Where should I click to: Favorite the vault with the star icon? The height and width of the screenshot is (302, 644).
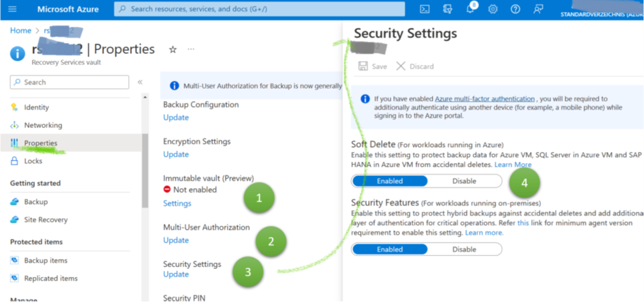coord(173,50)
